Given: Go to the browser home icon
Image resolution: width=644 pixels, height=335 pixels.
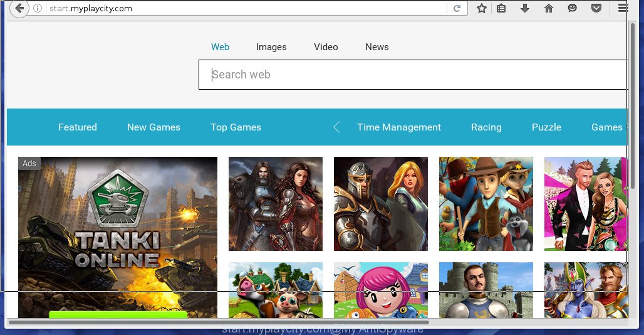Looking at the screenshot, I should [549, 8].
